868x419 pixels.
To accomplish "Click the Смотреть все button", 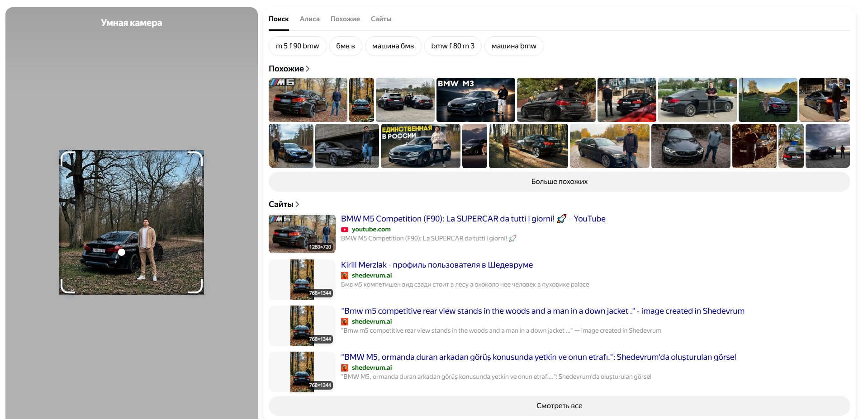I will pos(559,406).
